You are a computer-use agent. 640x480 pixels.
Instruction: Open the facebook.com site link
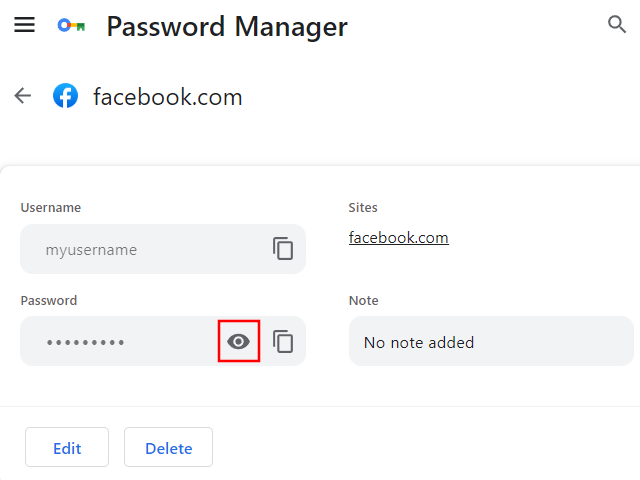[x=398, y=238]
